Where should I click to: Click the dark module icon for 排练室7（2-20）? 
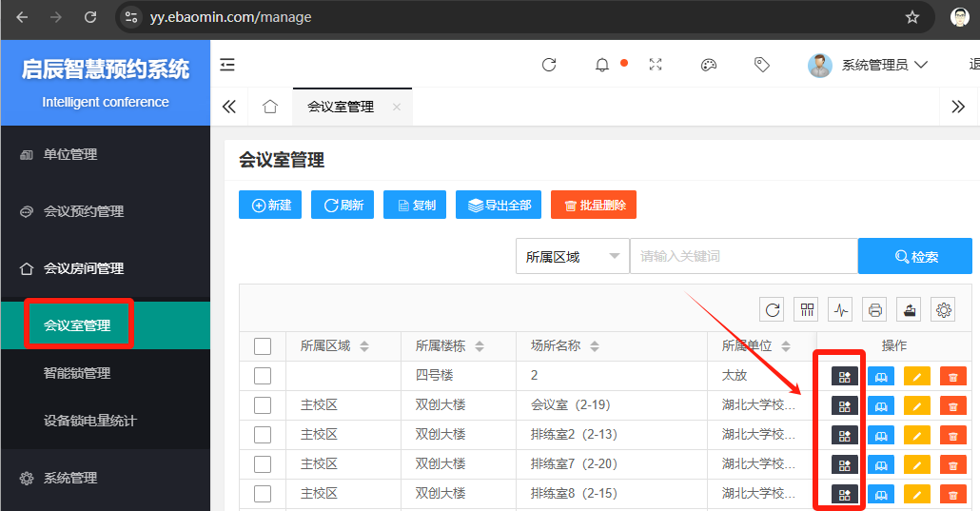point(844,465)
